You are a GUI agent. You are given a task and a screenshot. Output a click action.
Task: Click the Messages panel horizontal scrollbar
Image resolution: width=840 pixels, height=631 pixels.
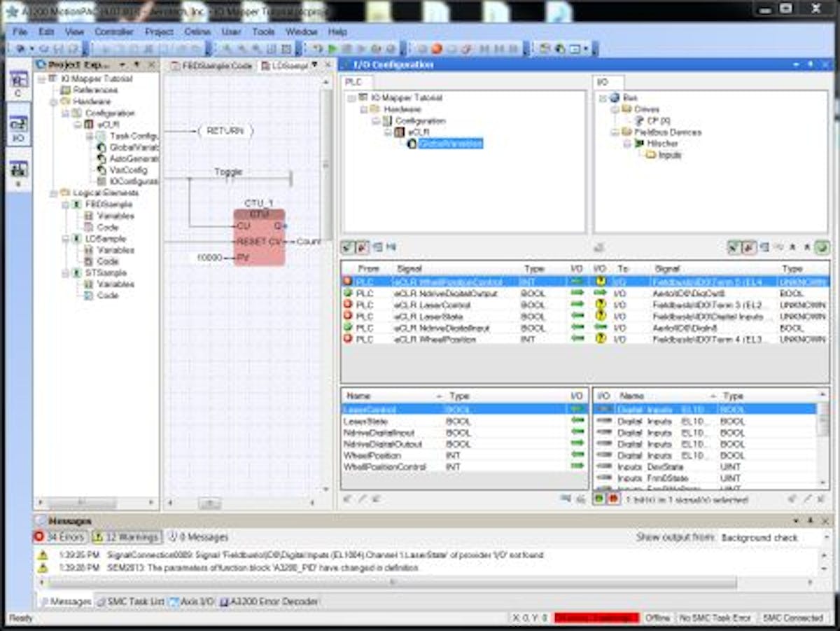(392, 582)
